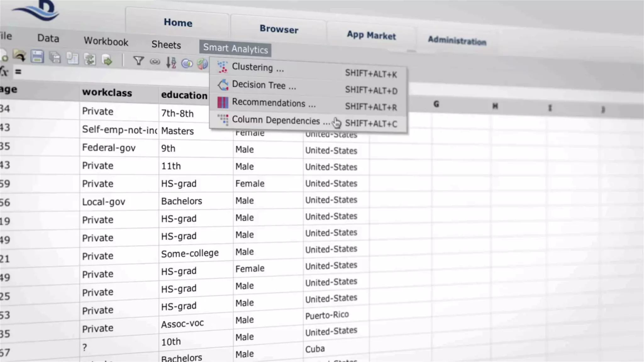Open the Workbook menu
Screen dimensions: 644x362
(x=106, y=41)
